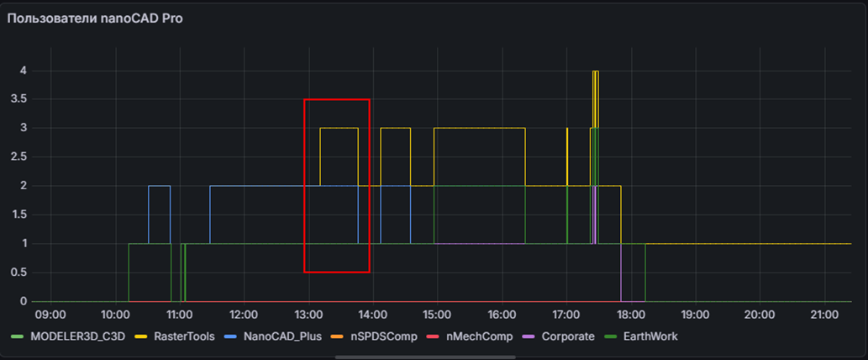This screenshot has width=868, height=360.
Task: Click the orange nSPDSComp color marker
Action: coord(335,336)
